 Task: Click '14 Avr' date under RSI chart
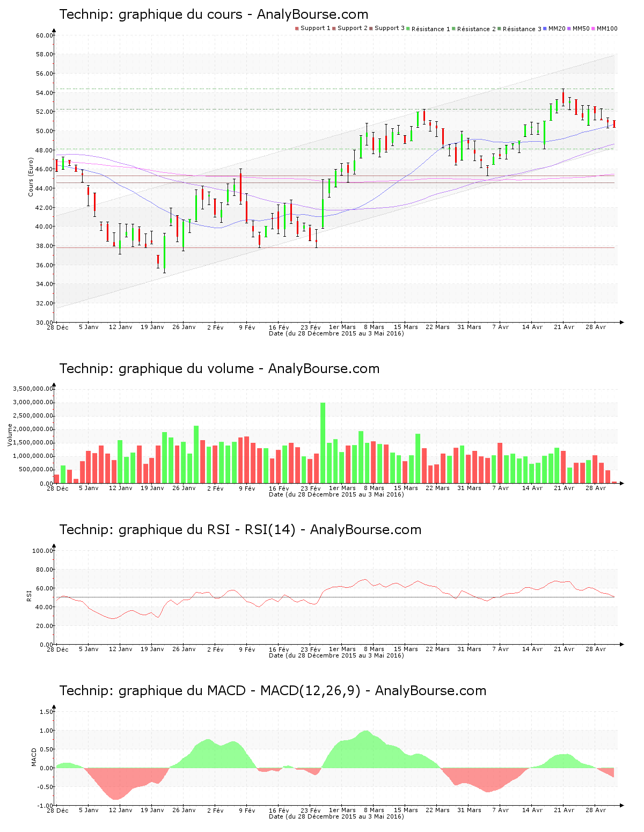tap(532, 649)
